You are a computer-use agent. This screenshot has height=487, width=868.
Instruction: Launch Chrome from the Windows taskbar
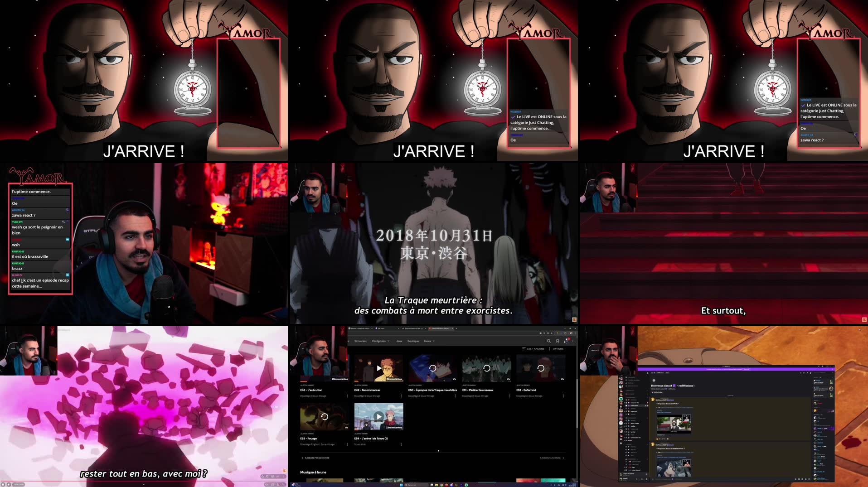pos(441,484)
